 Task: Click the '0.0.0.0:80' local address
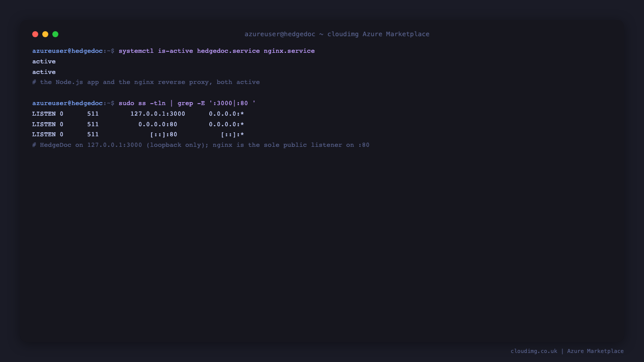158,124
